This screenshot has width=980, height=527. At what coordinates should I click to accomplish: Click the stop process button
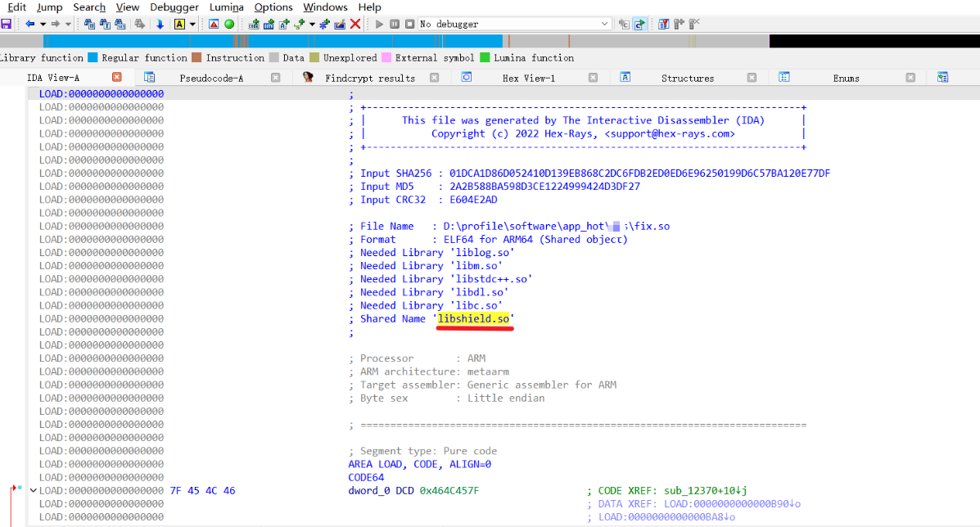click(409, 24)
